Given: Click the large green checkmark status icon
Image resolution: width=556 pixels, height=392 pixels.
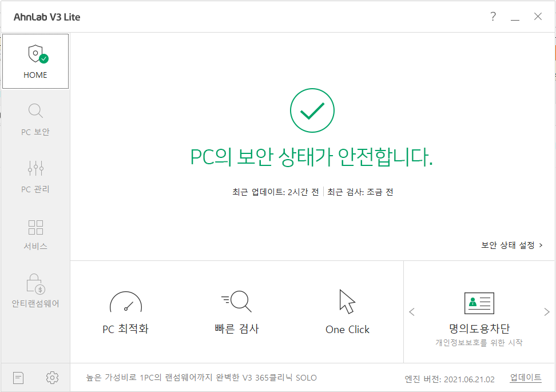Looking at the screenshot, I should (x=312, y=110).
